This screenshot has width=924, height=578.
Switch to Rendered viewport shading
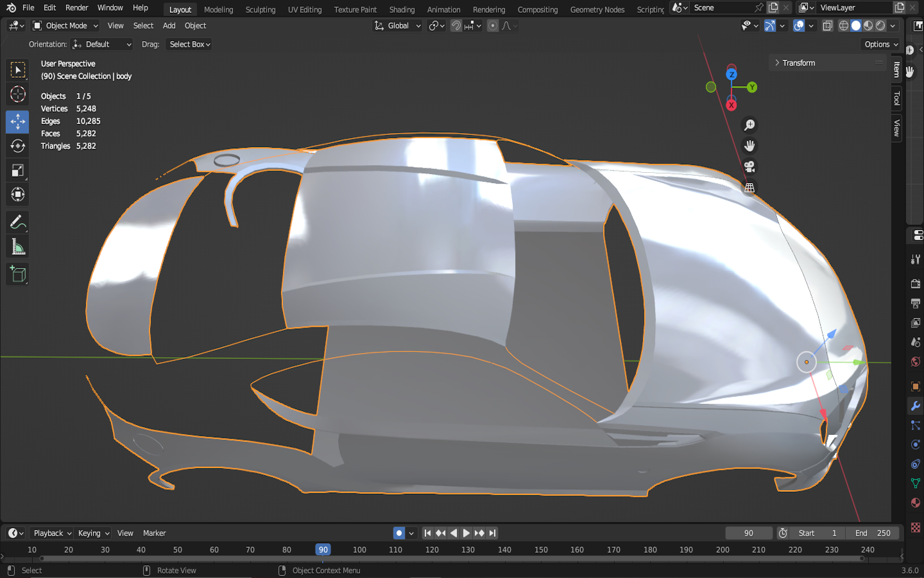click(880, 26)
